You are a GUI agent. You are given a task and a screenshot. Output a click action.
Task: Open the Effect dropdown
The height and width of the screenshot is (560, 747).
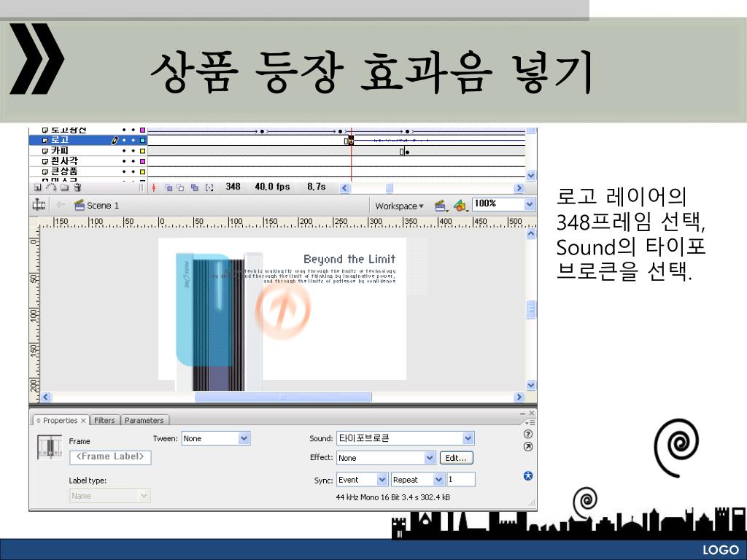pyautogui.click(x=386, y=458)
